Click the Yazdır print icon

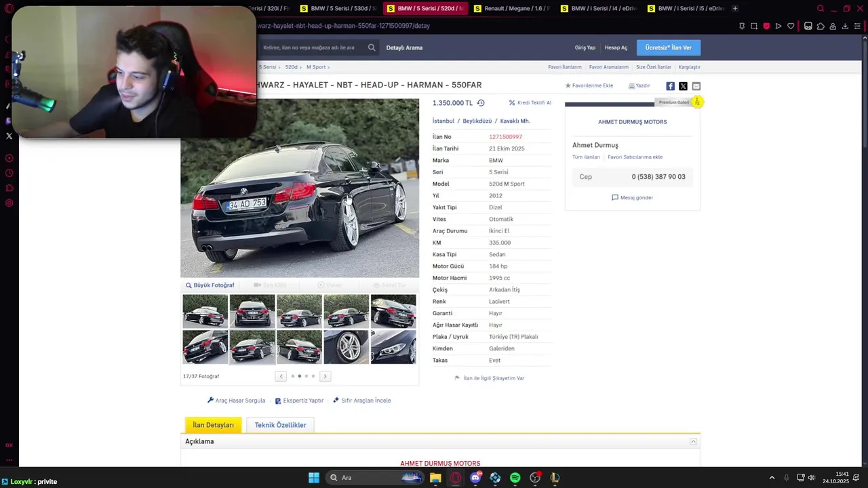pyautogui.click(x=631, y=86)
